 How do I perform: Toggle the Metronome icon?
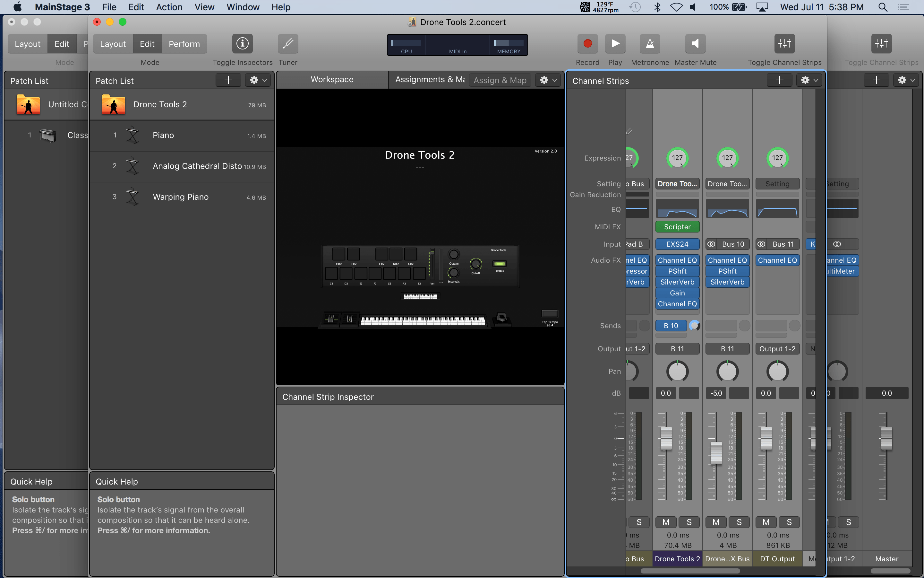point(650,44)
